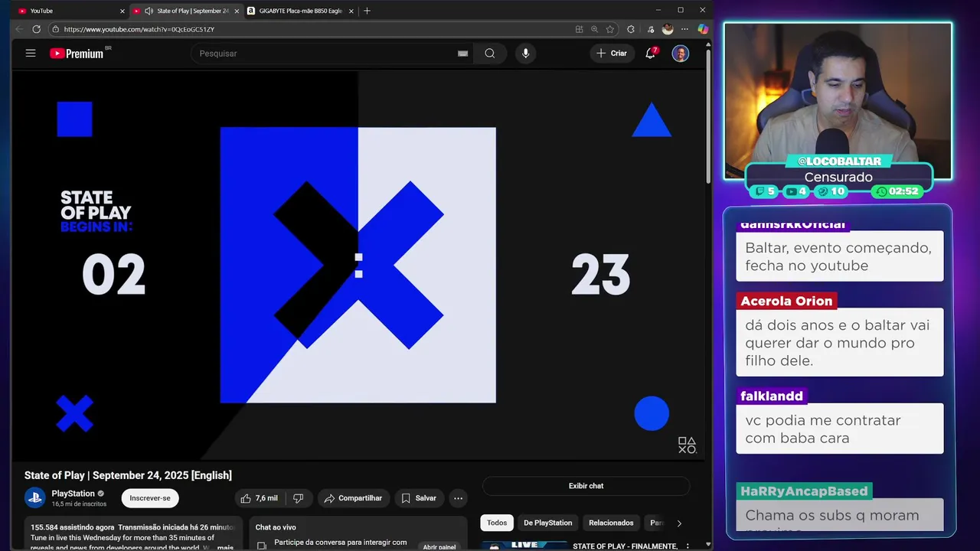Mute tab via the speaker icon on State of Play tab
The image size is (980, 551).
tap(149, 11)
